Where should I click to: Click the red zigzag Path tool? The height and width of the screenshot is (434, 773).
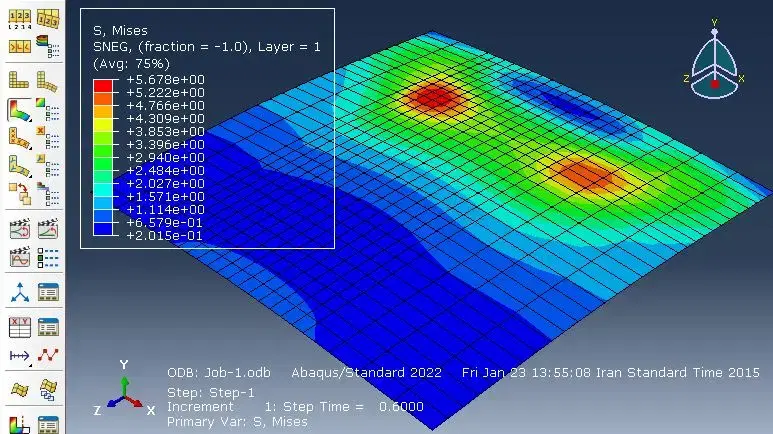[48, 355]
